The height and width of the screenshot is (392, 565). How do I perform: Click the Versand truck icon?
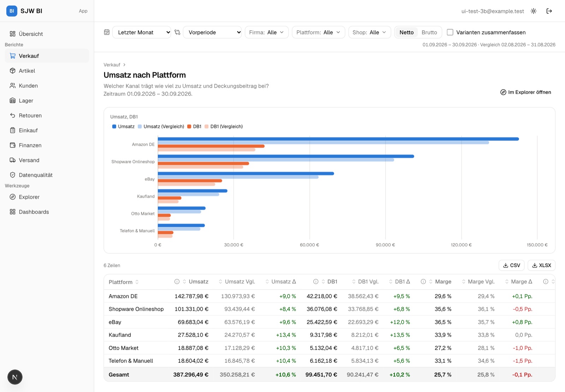(x=13, y=160)
